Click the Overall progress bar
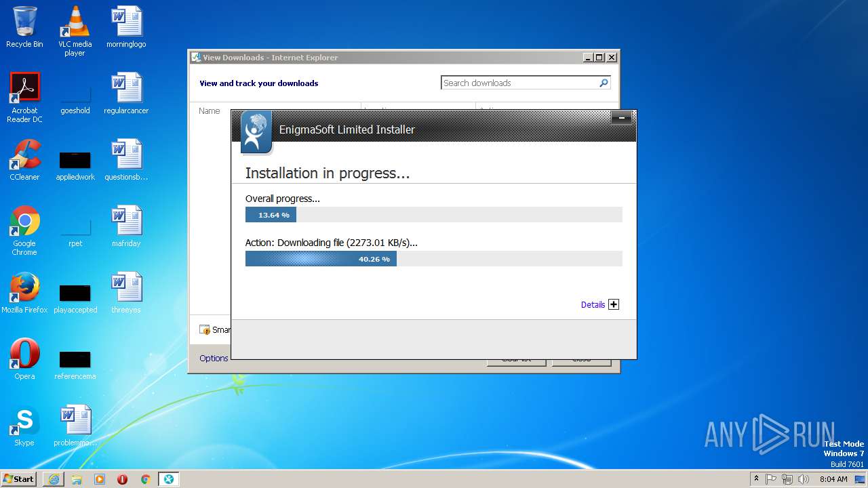868x488 pixels. (433, 215)
